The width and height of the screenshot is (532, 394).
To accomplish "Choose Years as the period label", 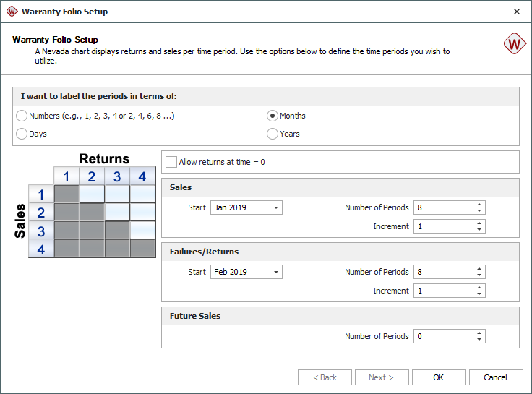I will click(x=273, y=134).
